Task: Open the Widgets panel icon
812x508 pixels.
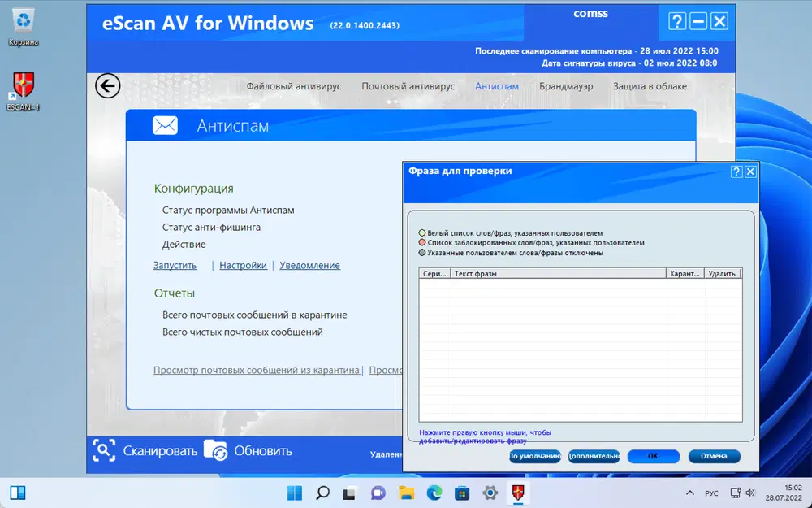Action: pos(18,493)
